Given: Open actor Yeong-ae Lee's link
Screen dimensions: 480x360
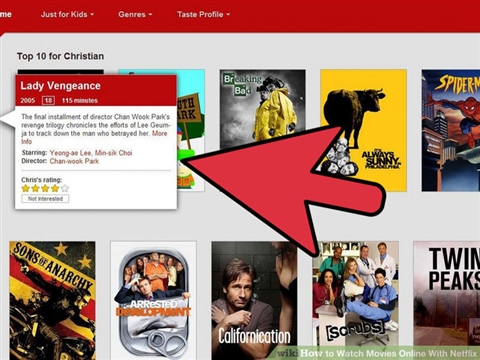Looking at the screenshot, I should 70,153.
